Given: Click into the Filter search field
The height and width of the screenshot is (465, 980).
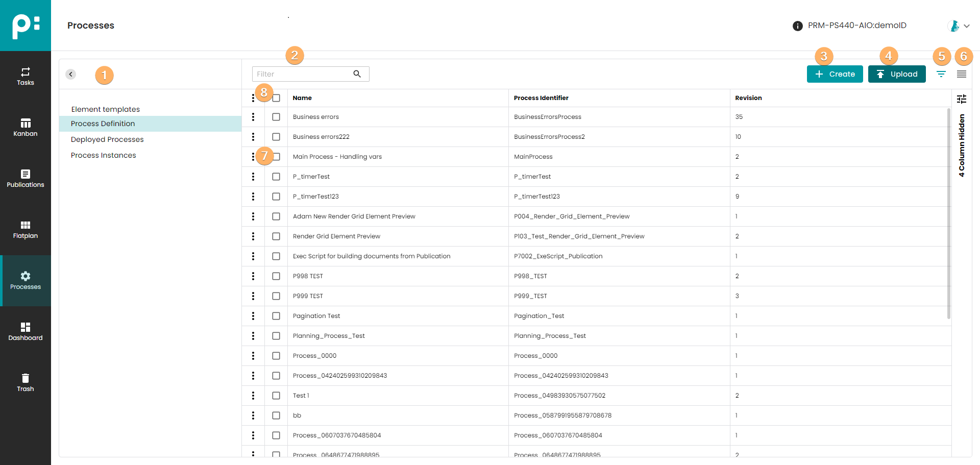Looking at the screenshot, I should (301, 74).
